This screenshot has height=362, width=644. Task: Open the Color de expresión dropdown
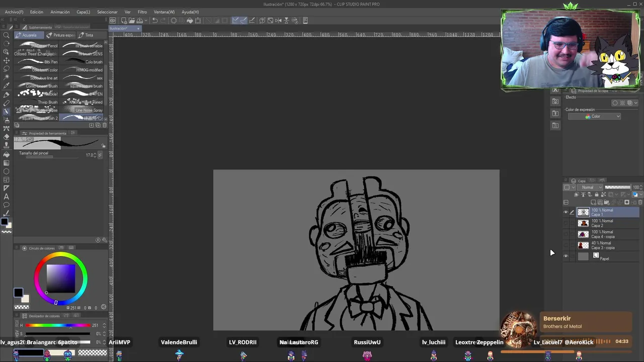pos(594,116)
